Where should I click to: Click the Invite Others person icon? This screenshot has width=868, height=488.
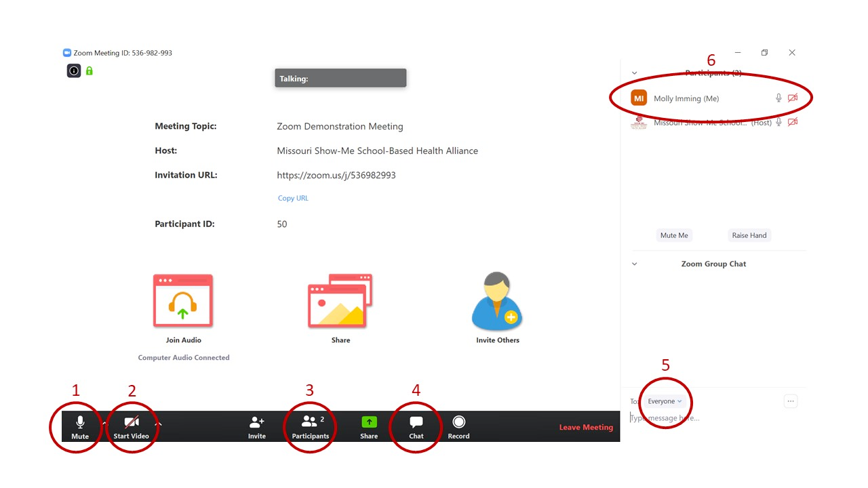click(x=497, y=302)
